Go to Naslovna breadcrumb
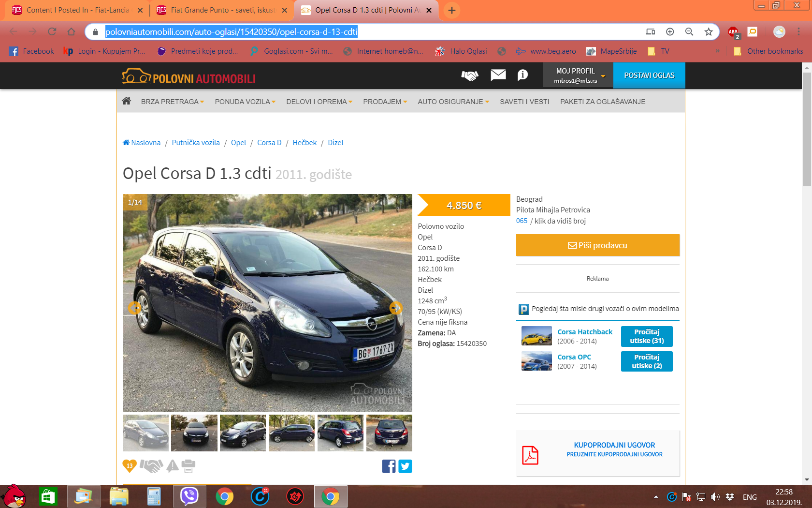Viewport: 812px width, 508px height. pos(142,143)
